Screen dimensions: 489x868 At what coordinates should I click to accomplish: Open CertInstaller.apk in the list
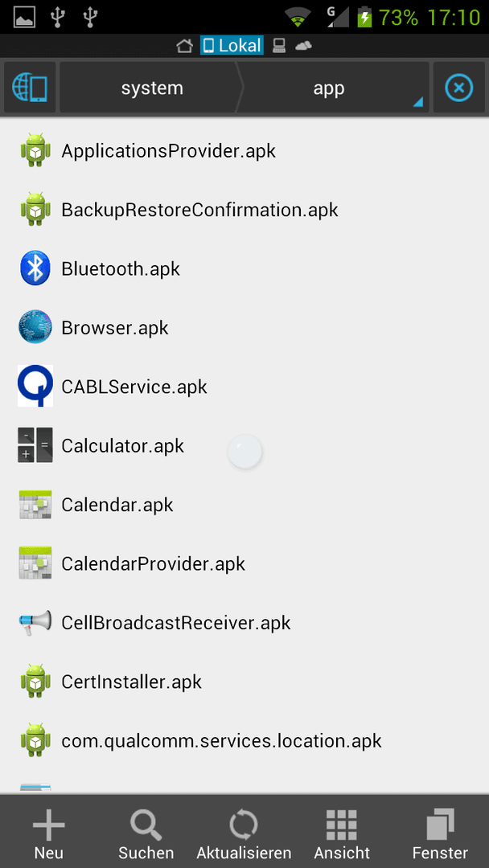click(244, 682)
